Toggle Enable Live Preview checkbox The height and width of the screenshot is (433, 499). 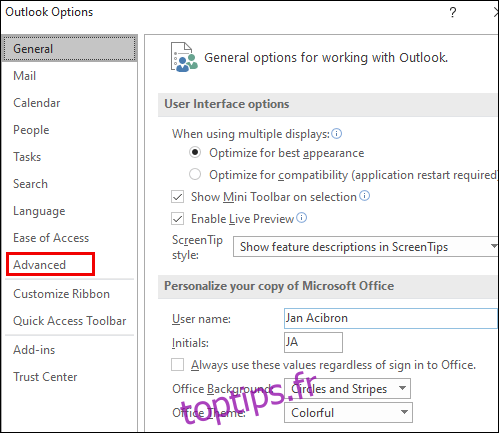coord(177,219)
